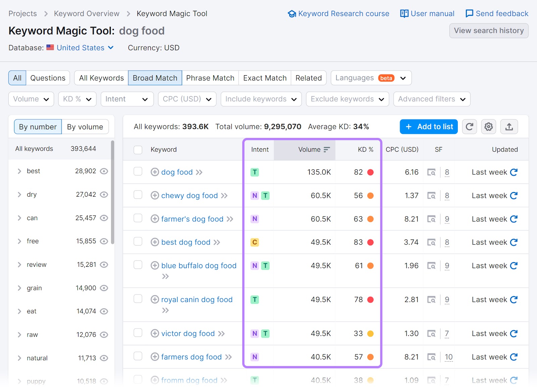Switch to the Questions tab

[x=48, y=78]
